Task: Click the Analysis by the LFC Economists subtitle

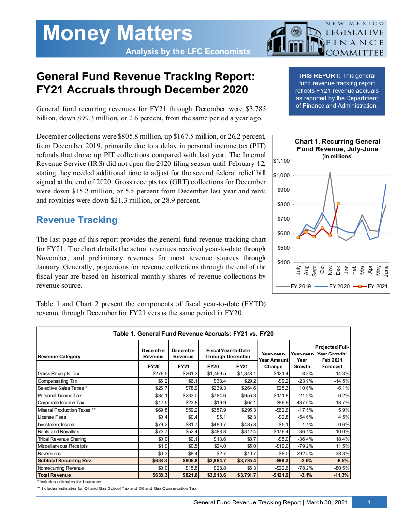Action: coord(188,52)
